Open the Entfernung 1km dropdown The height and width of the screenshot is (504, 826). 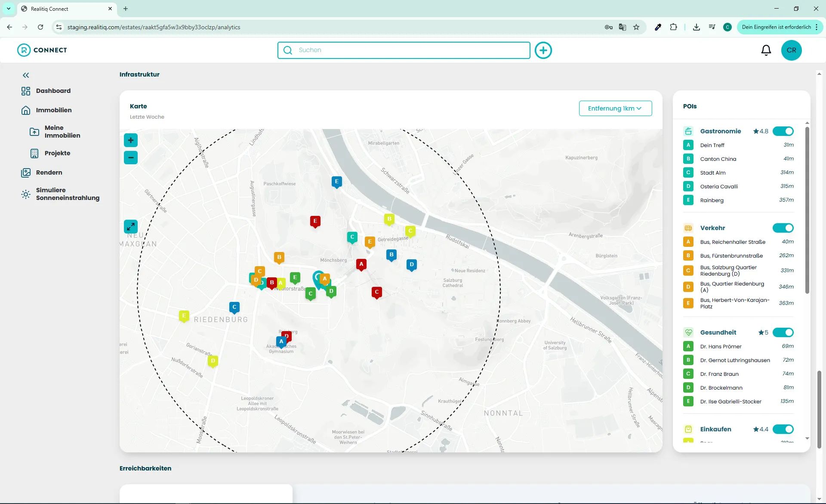(x=615, y=108)
